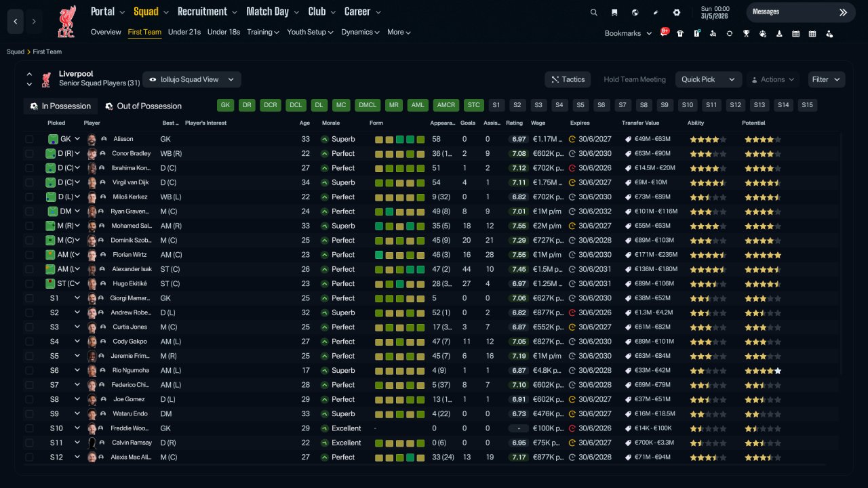Switch to the Out of Possession tab

point(143,106)
